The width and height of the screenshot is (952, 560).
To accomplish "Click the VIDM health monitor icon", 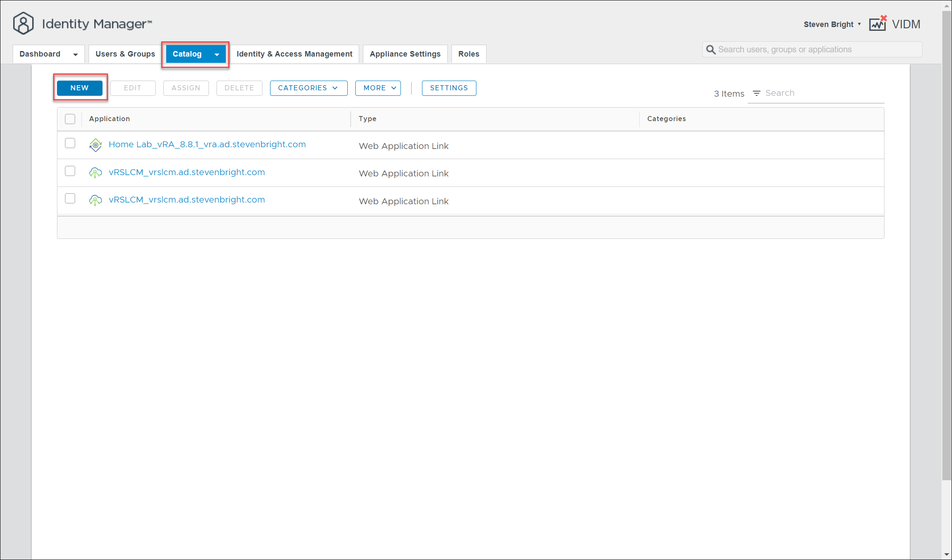I will pos(878,24).
